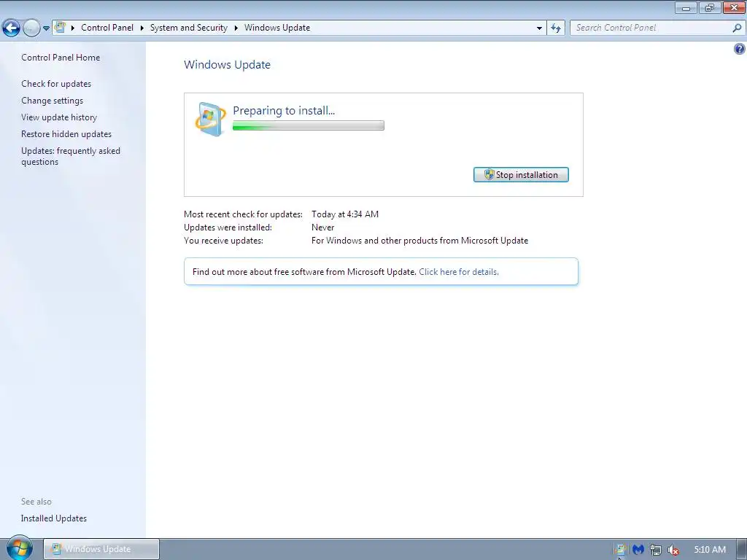
Task: Open Installed Updates link
Action: (54, 518)
